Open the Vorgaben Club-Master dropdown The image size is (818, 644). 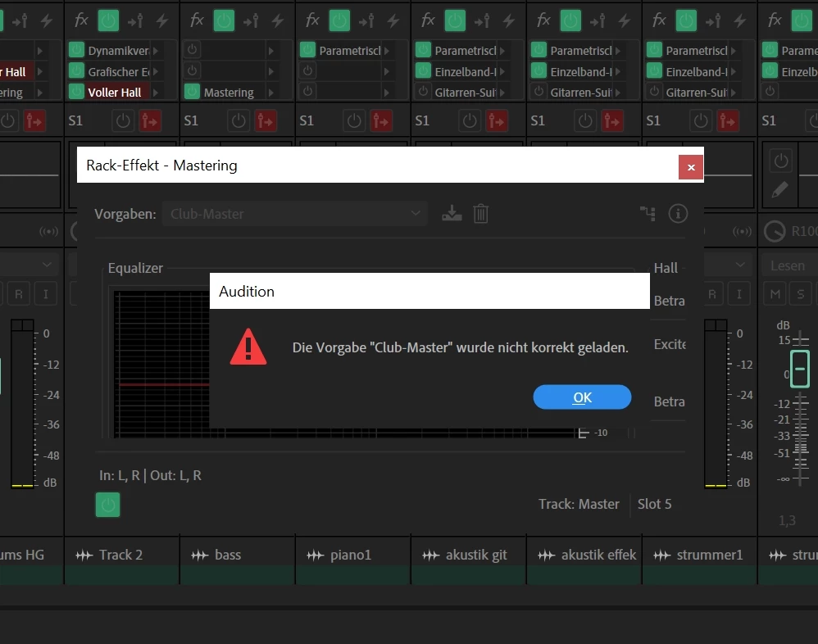pos(295,214)
